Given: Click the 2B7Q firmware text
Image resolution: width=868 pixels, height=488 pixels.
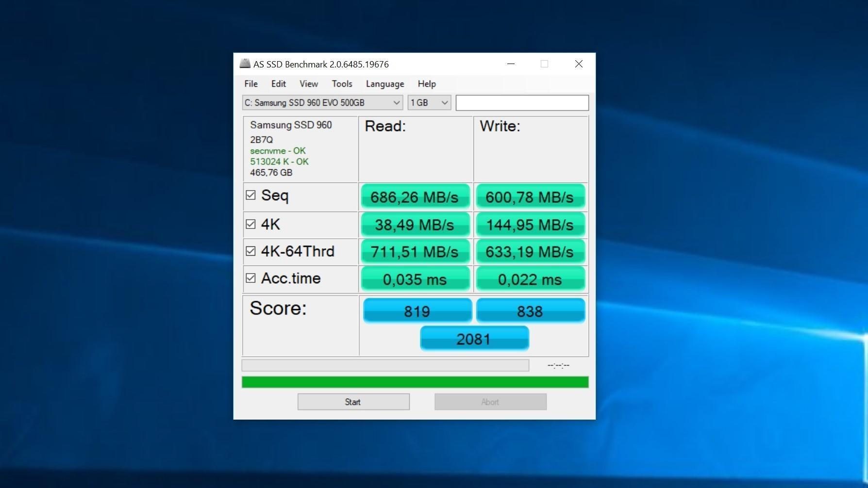Looking at the screenshot, I should (261, 140).
